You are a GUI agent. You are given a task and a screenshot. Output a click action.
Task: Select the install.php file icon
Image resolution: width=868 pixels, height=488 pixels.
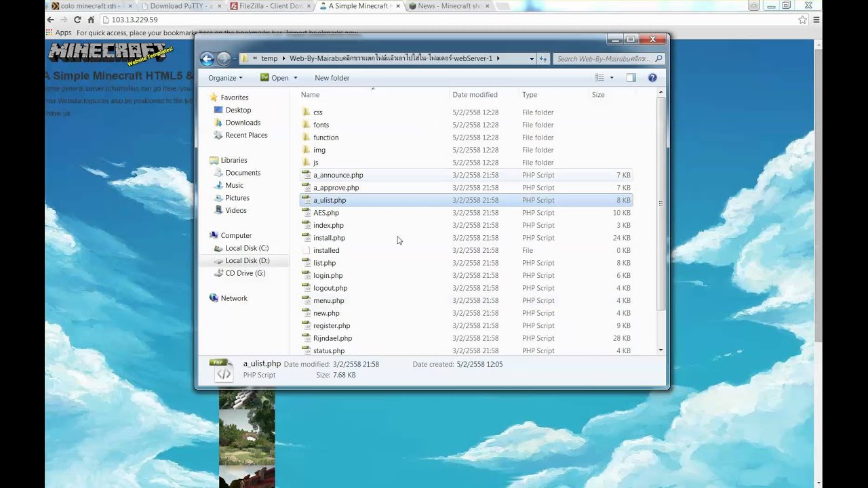306,237
